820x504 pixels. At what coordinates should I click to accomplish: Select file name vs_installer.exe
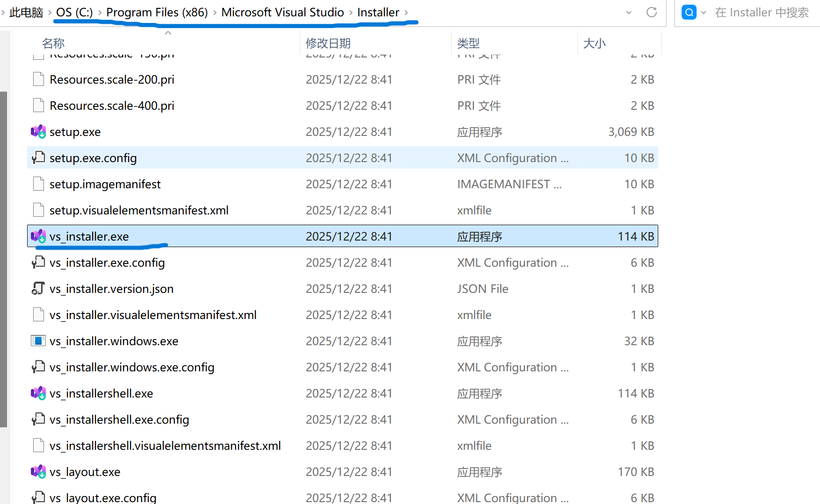click(x=89, y=237)
